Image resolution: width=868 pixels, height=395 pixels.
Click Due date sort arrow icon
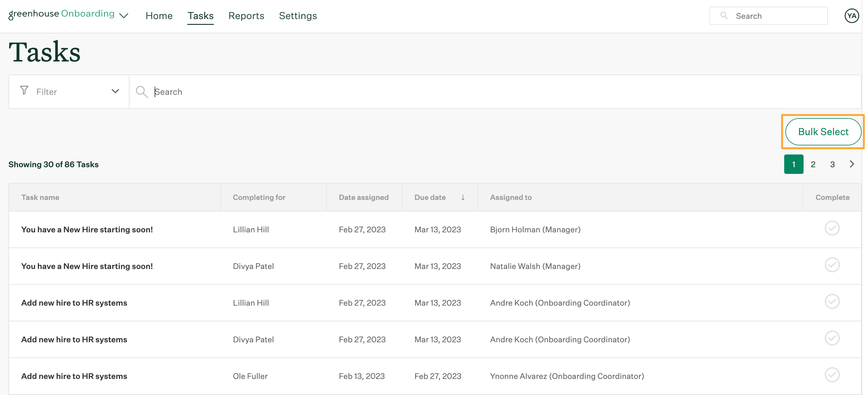463,197
